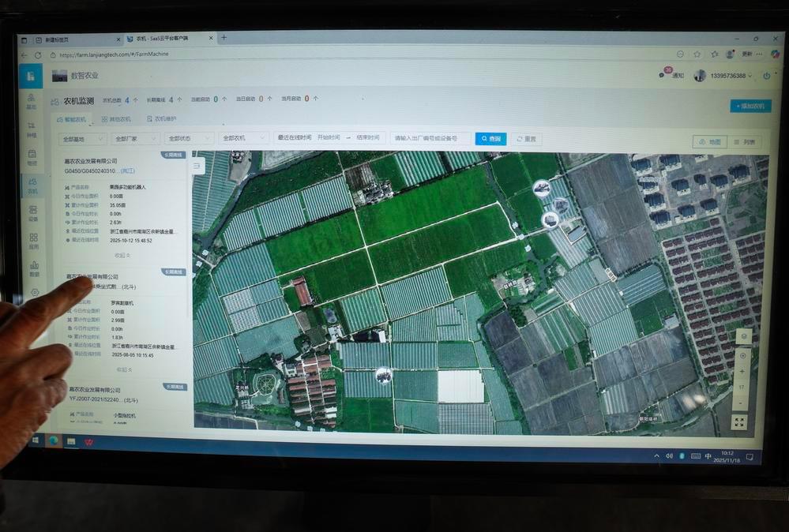Collapse the machine list panel from the map
This screenshot has height=532, width=789.
[x=197, y=165]
